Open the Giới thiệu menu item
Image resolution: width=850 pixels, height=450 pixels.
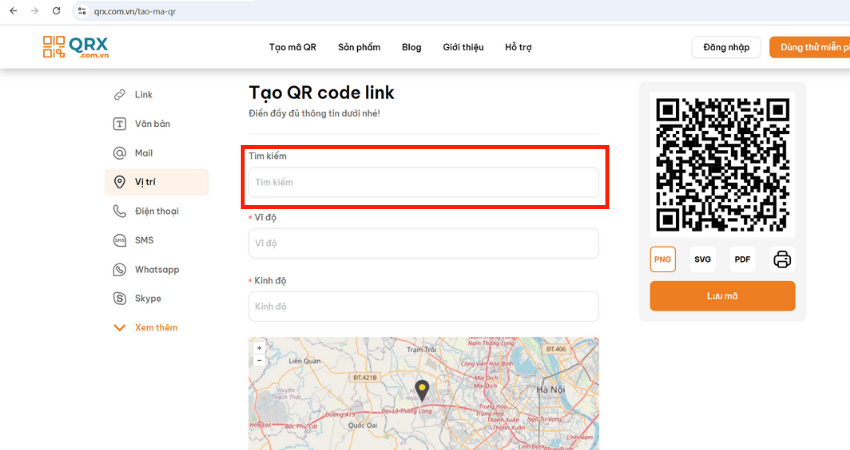463,47
